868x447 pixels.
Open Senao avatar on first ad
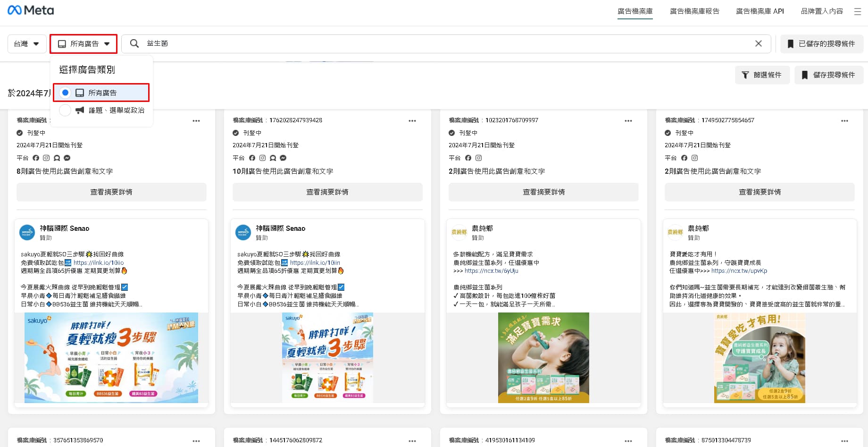coord(27,232)
